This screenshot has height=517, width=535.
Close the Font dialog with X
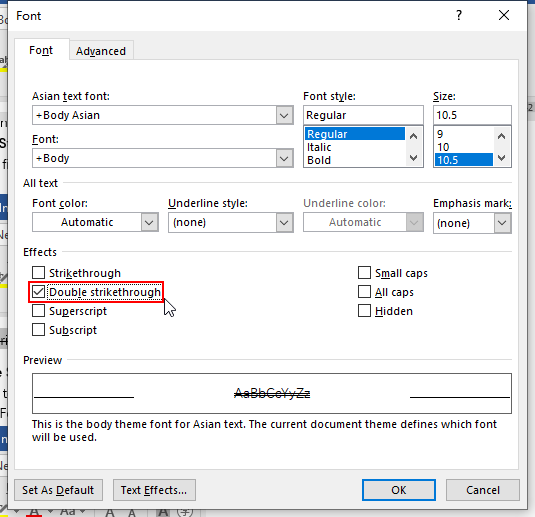coord(504,15)
